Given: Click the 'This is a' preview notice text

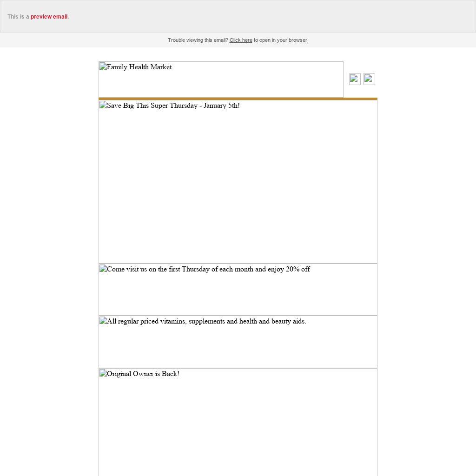Looking at the screenshot, I should 18,17.
